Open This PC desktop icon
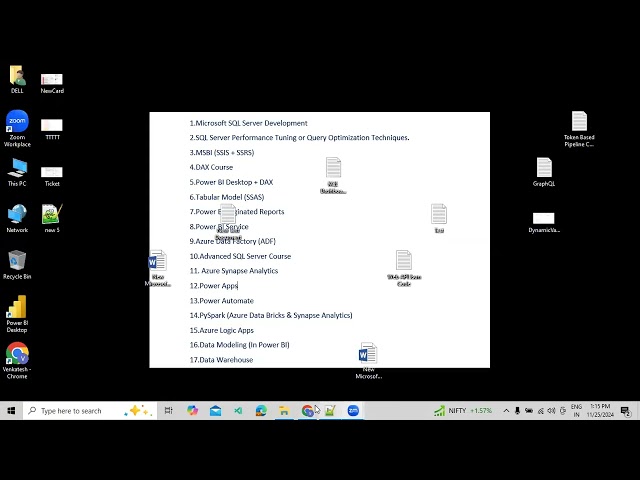 pos(17,172)
